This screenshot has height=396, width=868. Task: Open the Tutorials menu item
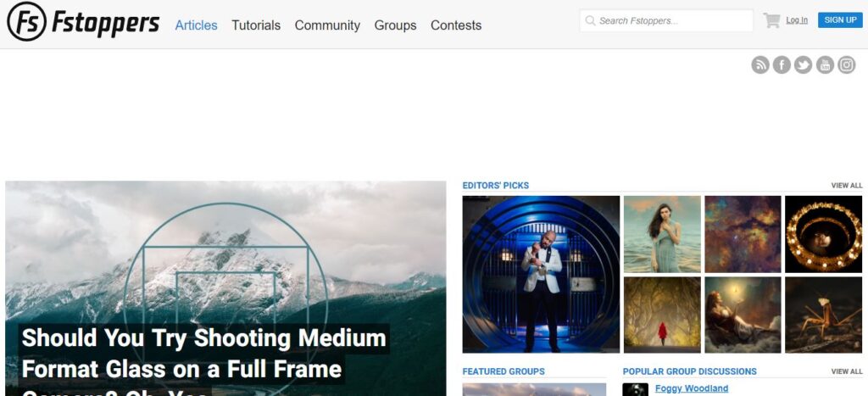pyautogui.click(x=256, y=25)
